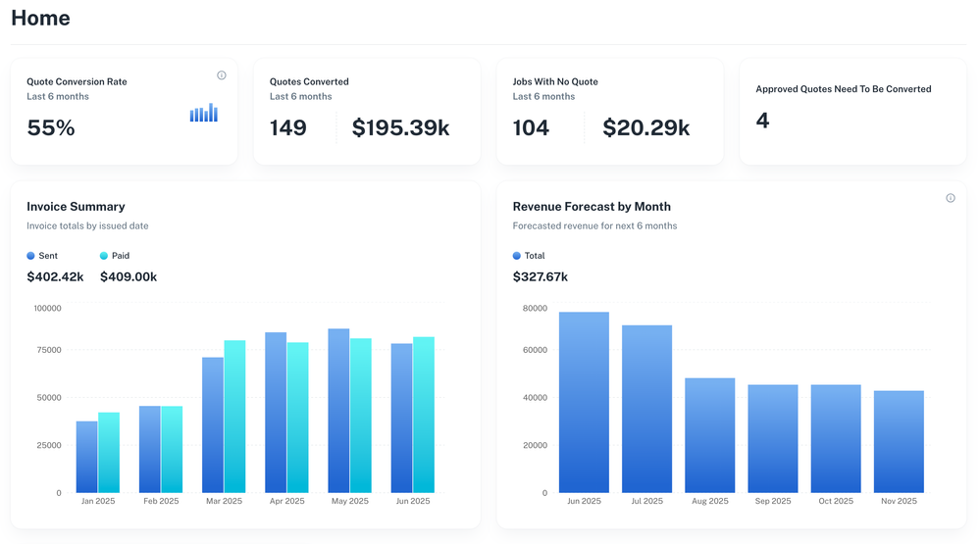
Task: Click the Quote Conversion Rate info icon
Action: pyautogui.click(x=222, y=75)
